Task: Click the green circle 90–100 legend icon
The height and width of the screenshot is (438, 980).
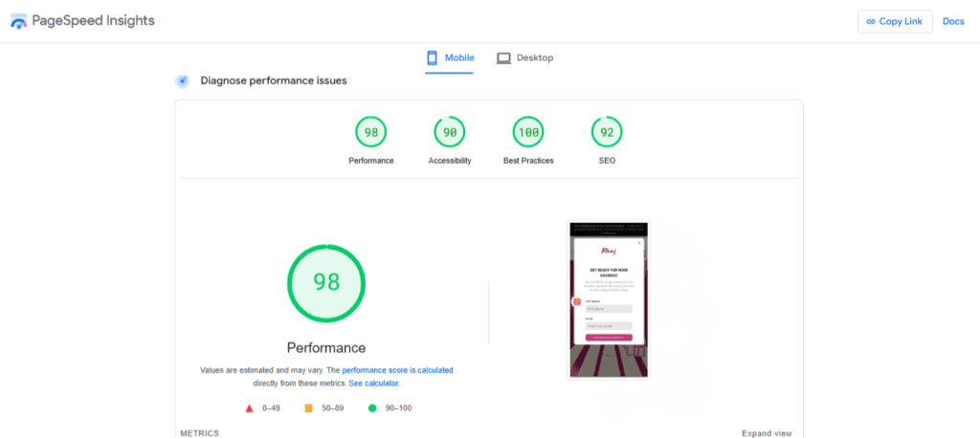Action: click(371, 408)
